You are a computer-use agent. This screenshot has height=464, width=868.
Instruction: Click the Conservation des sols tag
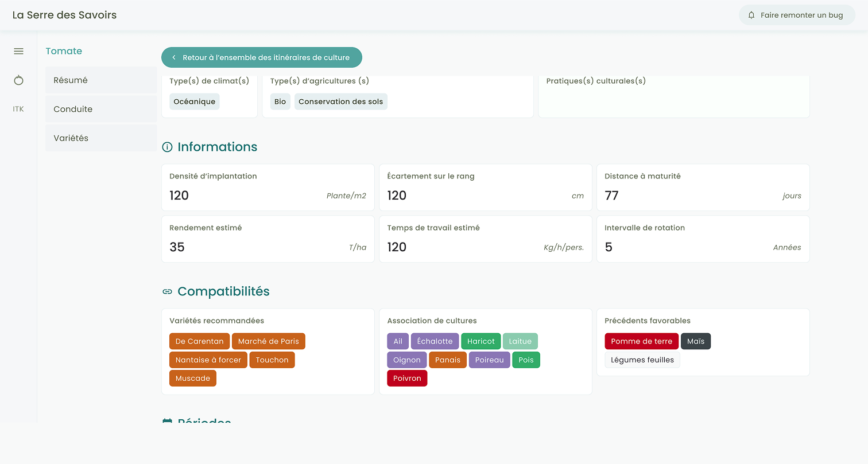pos(340,102)
